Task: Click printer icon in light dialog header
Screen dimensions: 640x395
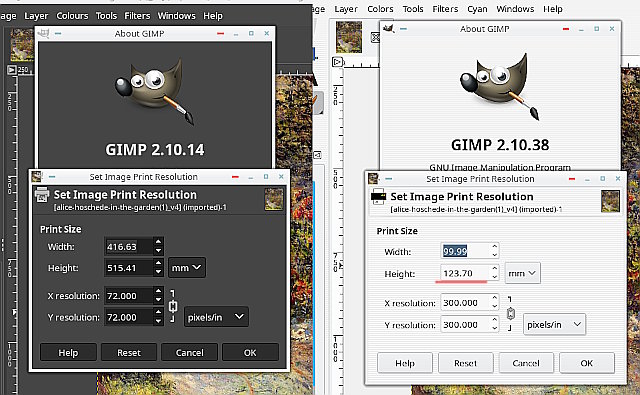Action: tap(378, 197)
